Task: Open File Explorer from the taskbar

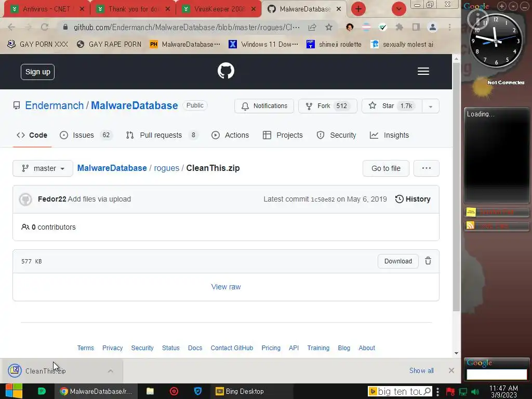Action: [150, 391]
